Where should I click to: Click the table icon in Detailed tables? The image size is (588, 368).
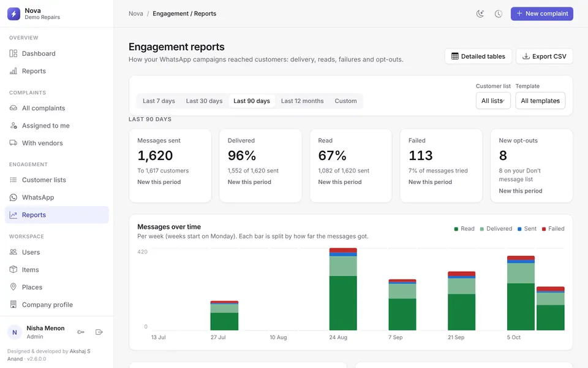pyautogui.click(x=455, y=56)
